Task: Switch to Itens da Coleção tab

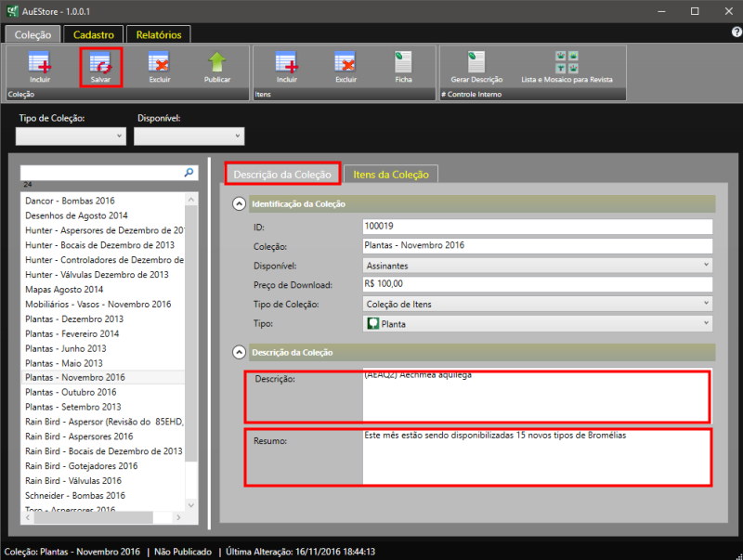Action: coord(390,175)
